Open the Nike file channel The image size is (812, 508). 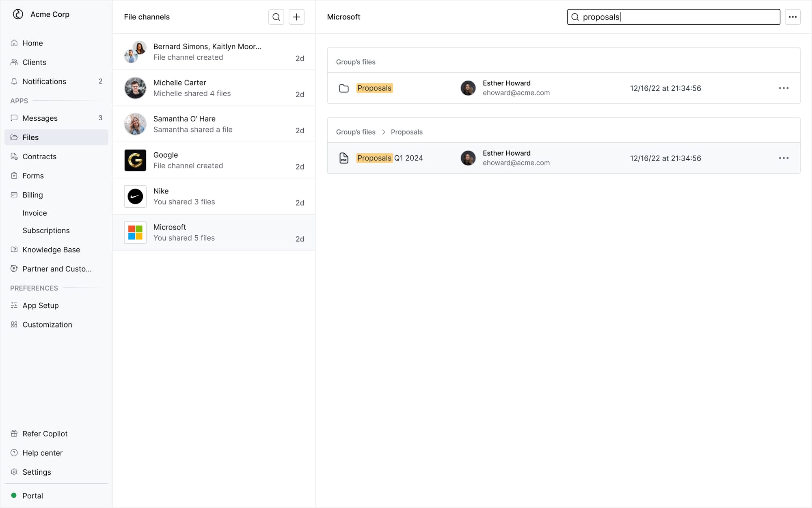[x=214, y=196]
